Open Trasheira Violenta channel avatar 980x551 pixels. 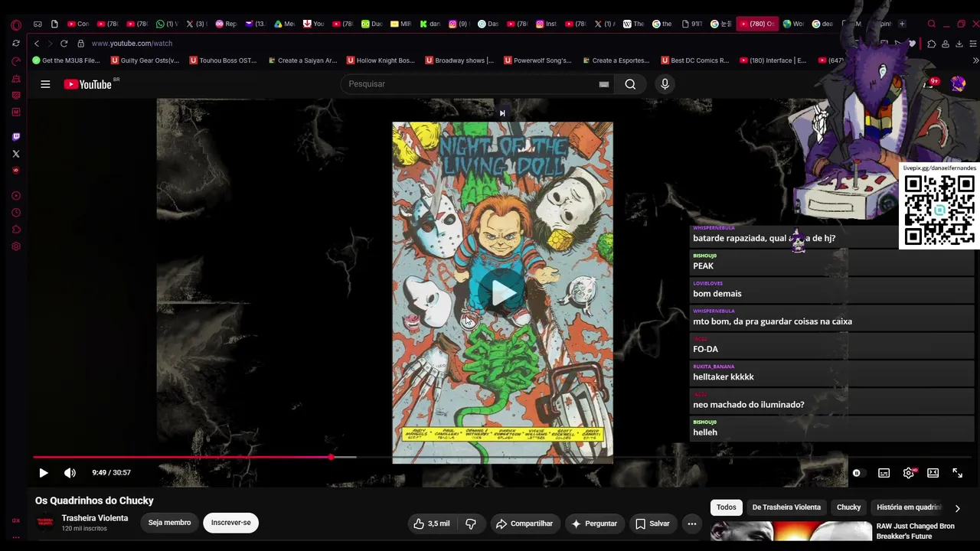(x=45, y=523)
